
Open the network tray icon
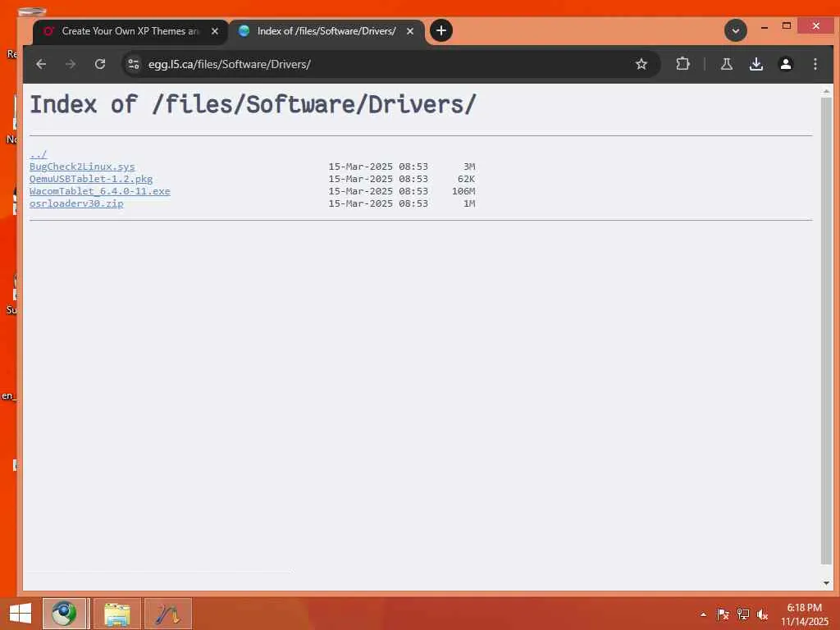(x=742, y=614)
